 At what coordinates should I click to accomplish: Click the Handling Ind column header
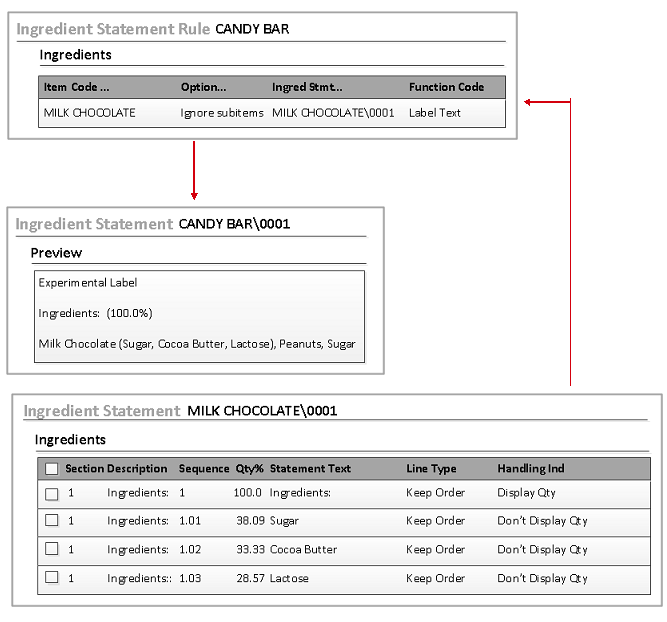click(x=530, y=468)
